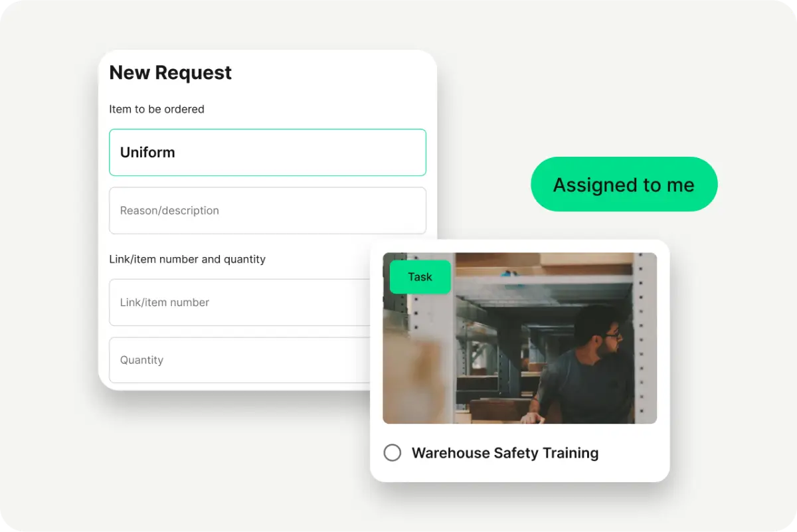This screenshot has height=532, width=797.
Task: Click the New Request heading
Action: [171, 72]
